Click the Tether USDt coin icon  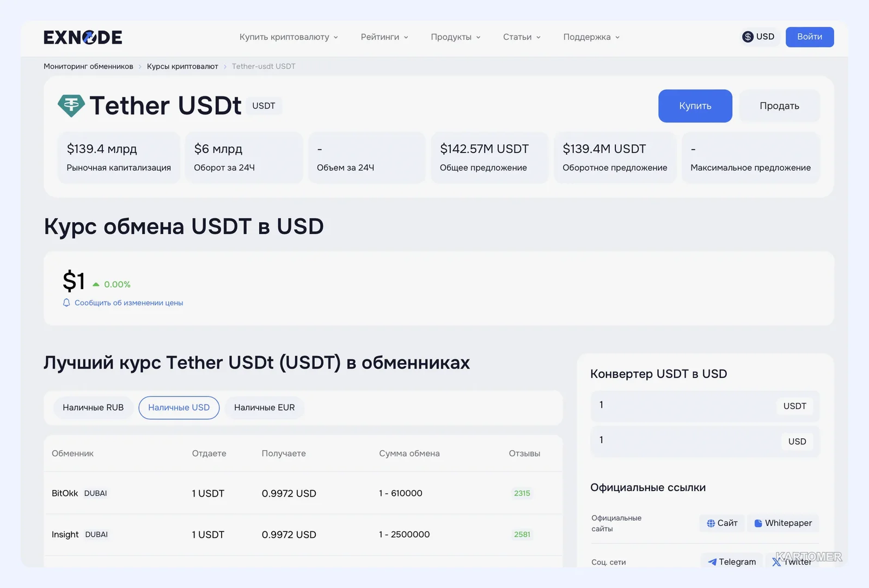[71, 106]
